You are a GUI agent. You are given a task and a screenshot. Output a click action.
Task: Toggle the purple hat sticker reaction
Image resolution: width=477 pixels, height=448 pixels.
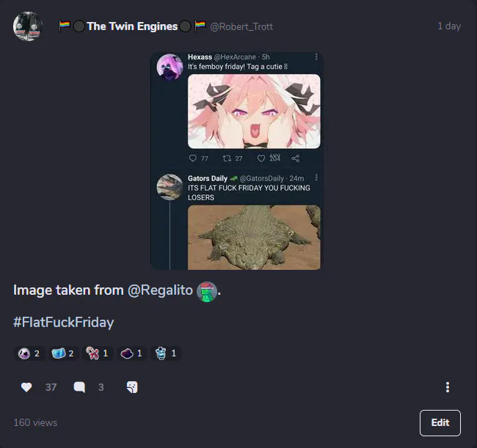(131, 353)
